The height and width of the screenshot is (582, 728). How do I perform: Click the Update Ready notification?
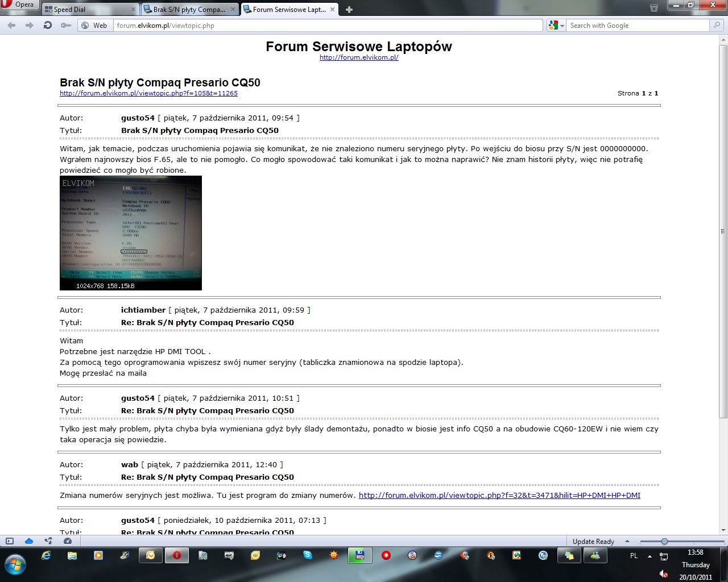click(593, 542)
